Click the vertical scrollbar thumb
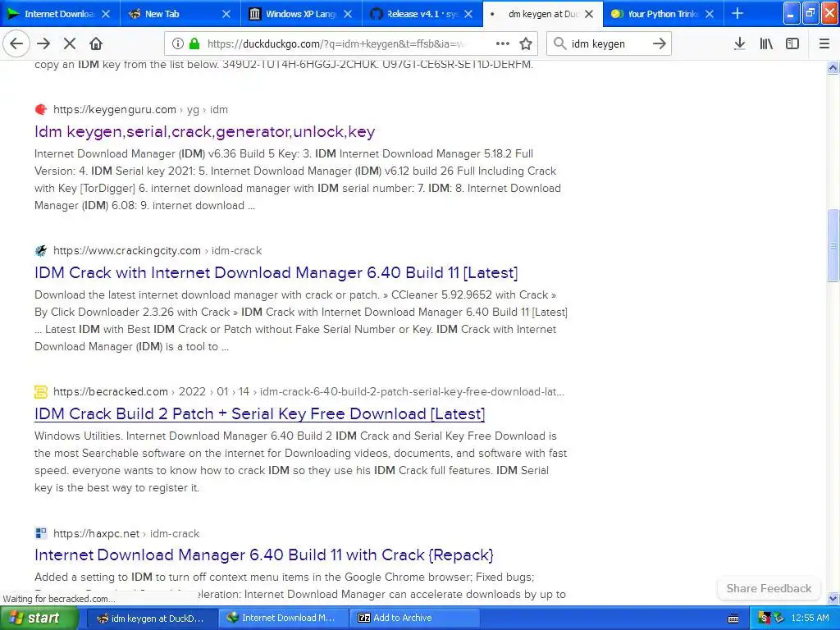Screen dimensions: 840x630 pyautogui.click(x=833, y=245)
